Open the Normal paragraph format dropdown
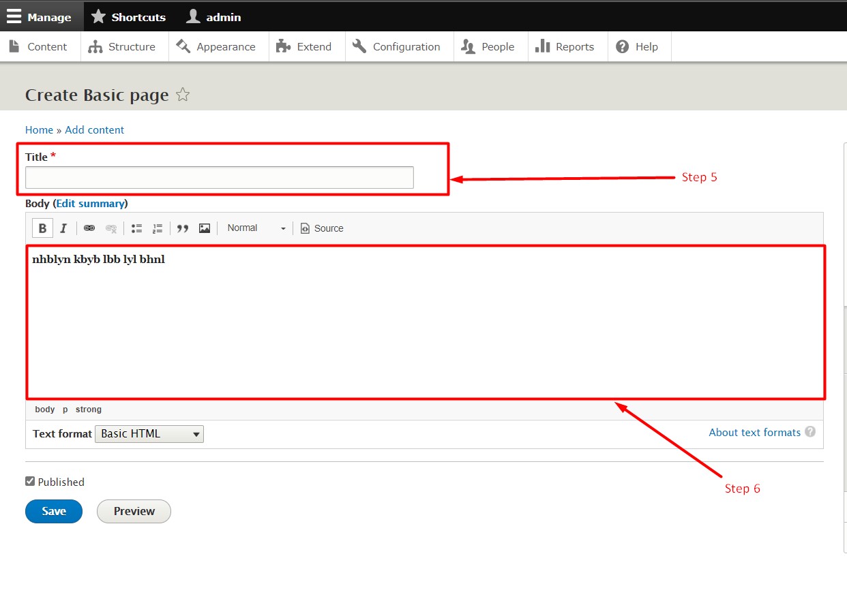847x616 pixels. coord(256,228)
